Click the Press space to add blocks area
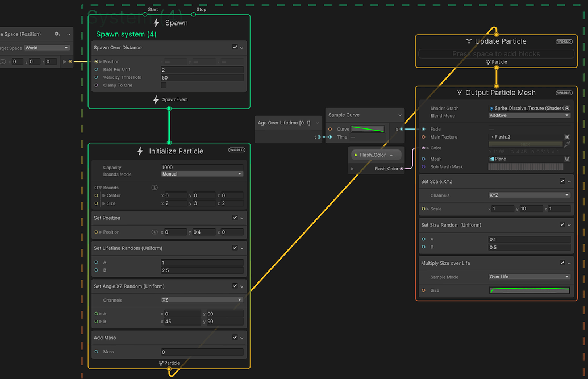Screen dimensions: 588x379 [497, 53]
